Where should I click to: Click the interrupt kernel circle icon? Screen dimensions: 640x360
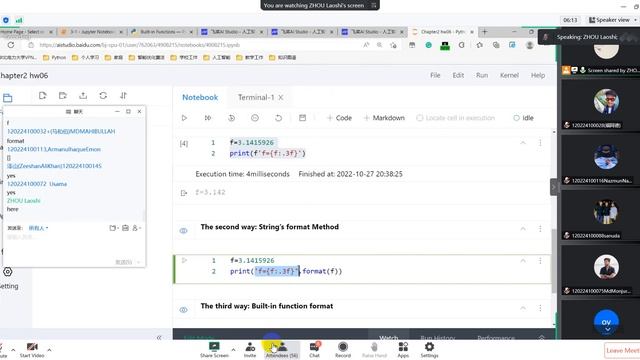[255, 118]
